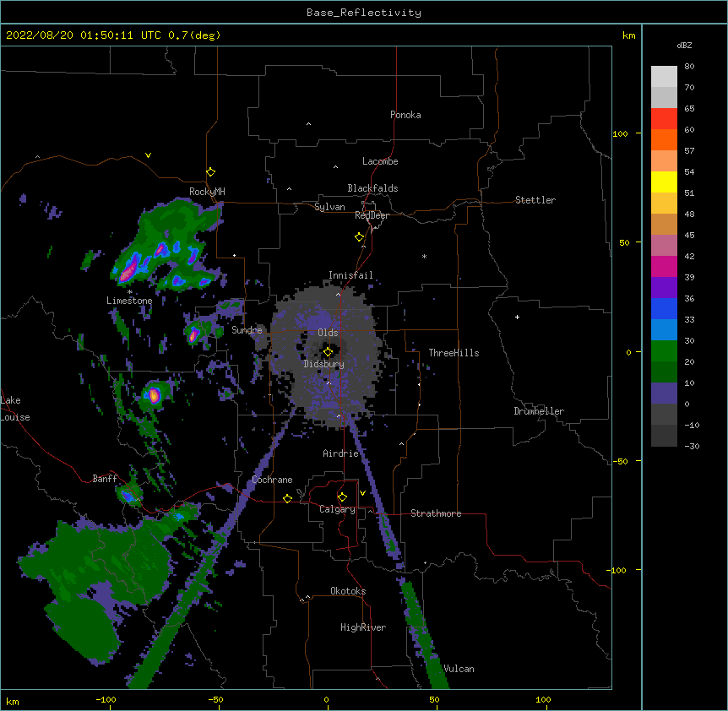
Task: Click the Didsbury town label
Action: pyautogui.click(x=324, y=364)
